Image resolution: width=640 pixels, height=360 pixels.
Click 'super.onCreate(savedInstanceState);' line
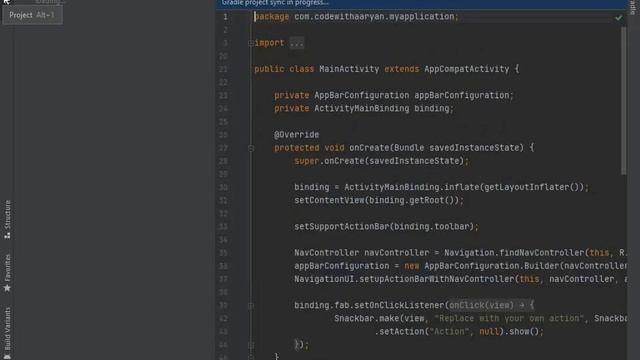382,161
